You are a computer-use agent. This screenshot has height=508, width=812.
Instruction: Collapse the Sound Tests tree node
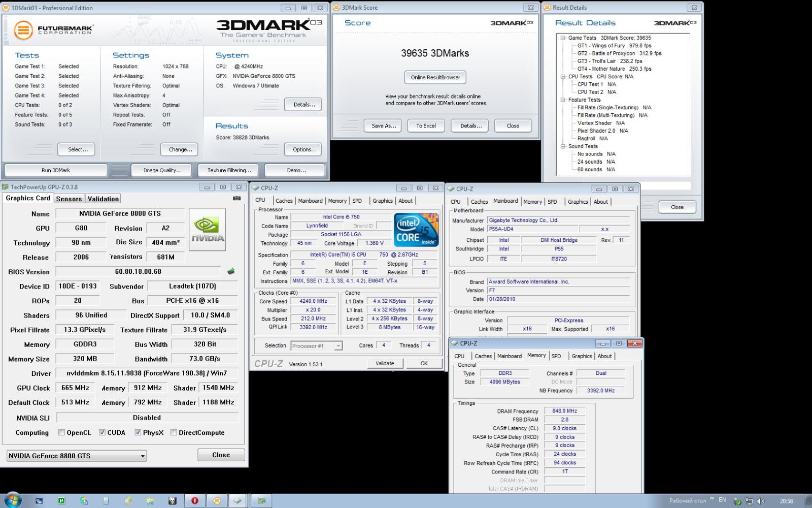pos(563,146)
